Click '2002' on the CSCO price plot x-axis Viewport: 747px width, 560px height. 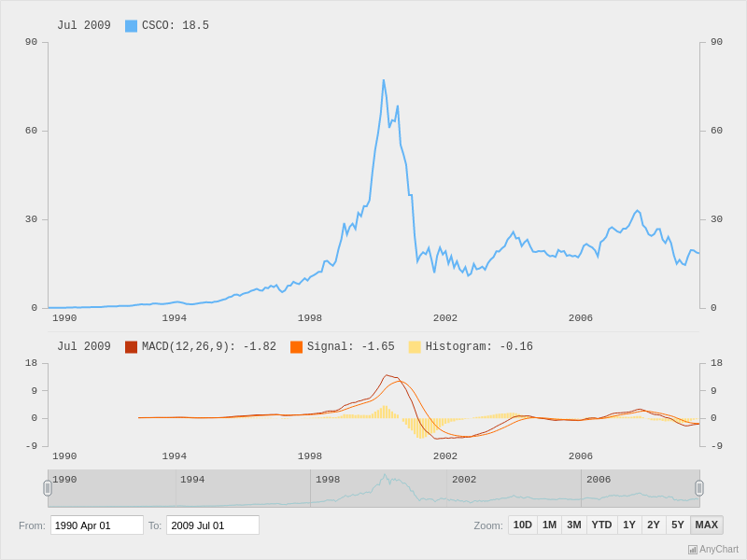(445, 317)
